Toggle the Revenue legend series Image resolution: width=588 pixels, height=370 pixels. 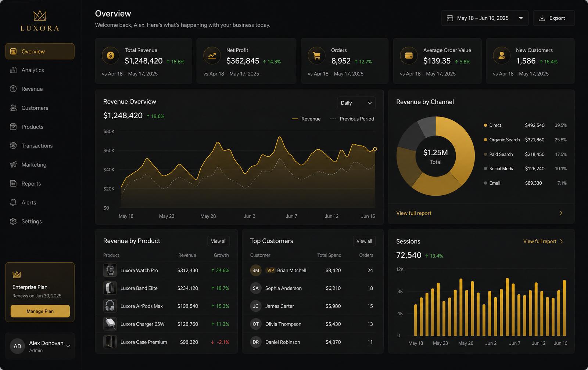tap(306, 119)
